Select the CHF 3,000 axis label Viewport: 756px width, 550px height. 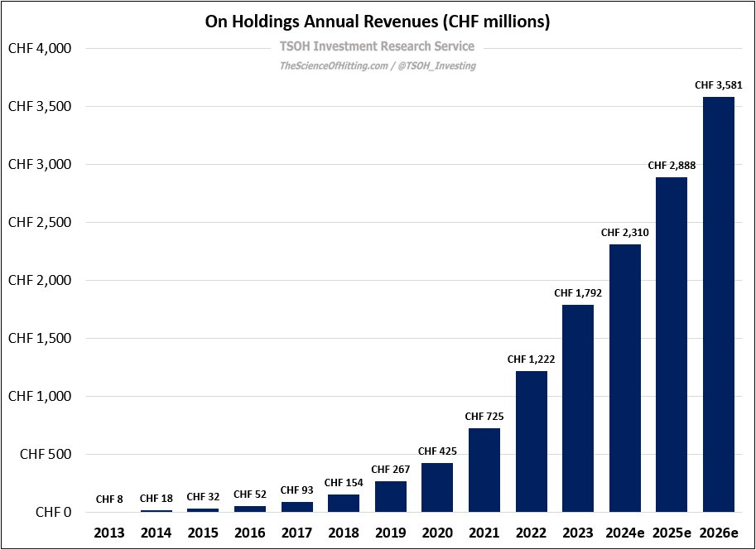[x=40, y=164]
